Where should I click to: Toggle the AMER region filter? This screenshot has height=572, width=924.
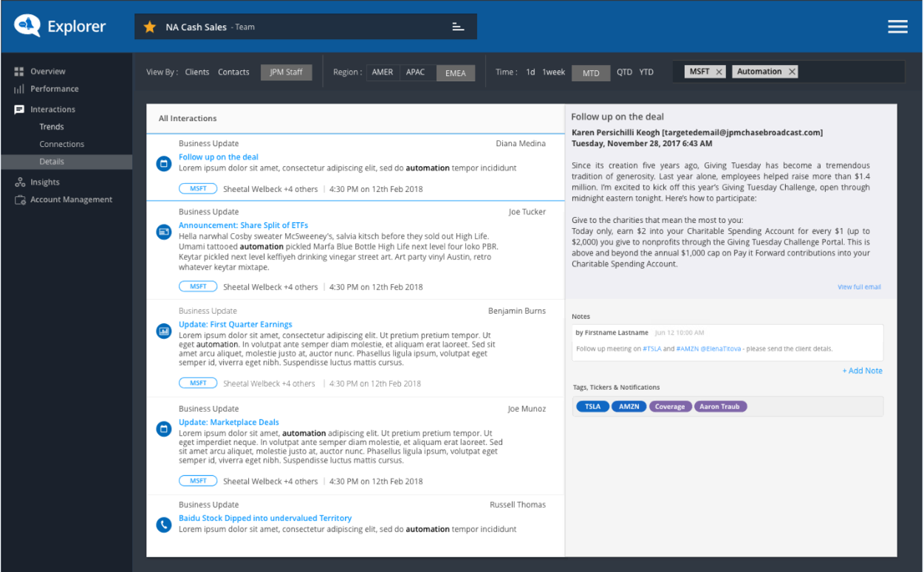(x=383, y=72)
